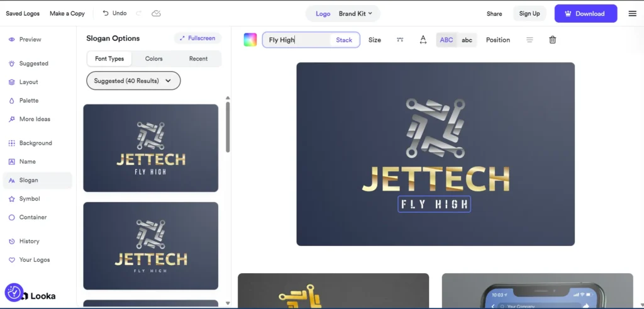The image size is (644, 309).
Task: Select Symbol in the left sidebar
Action: click(x=30, y=199)
